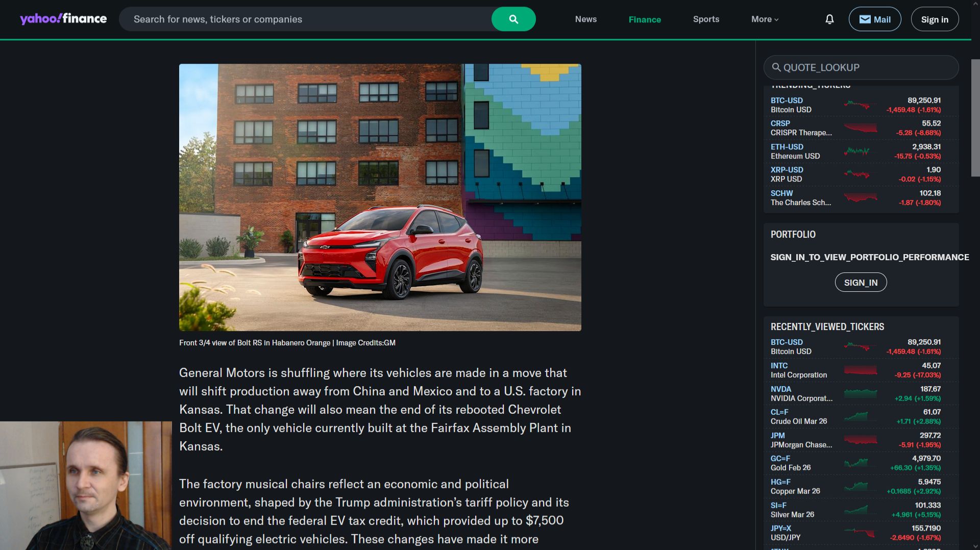Open the SCHW sparkline chart
The width and height of the screenshot is (980, 550).
pos(861,198)
